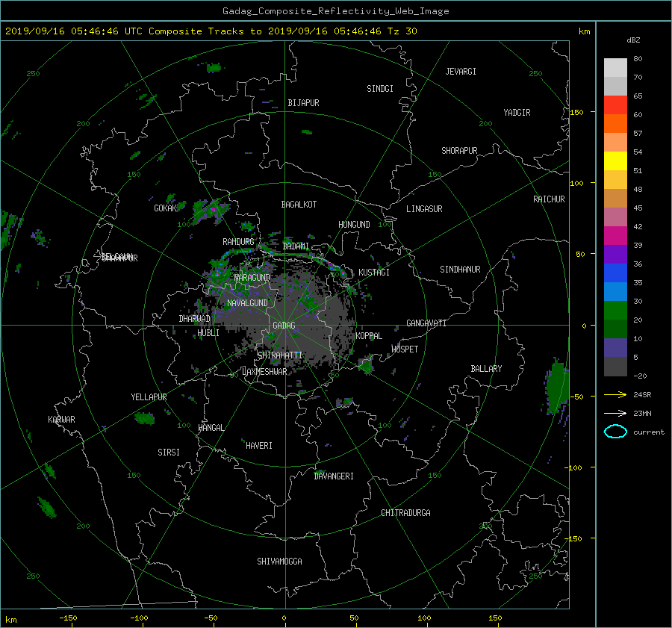Click the KARWAR label
The image size is (672, 628).
point(61,419)
